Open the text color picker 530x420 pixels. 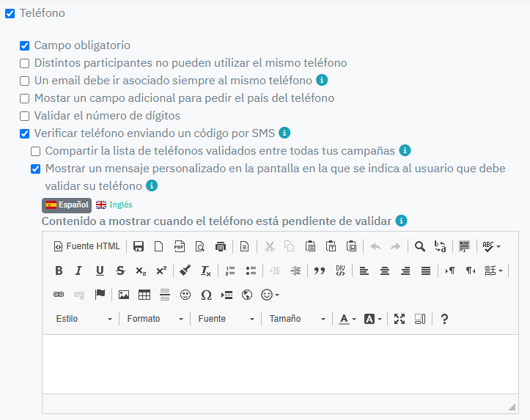(x=347, y=319)
